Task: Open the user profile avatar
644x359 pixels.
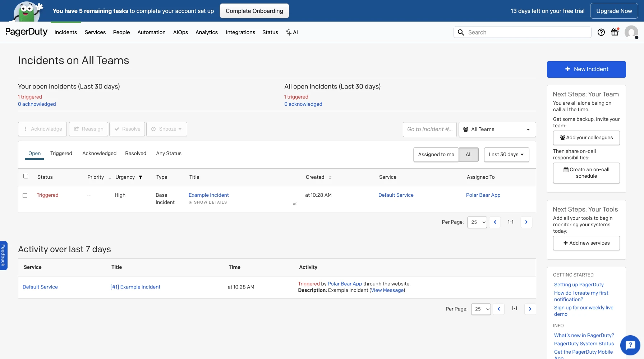Action: [631, 32]
